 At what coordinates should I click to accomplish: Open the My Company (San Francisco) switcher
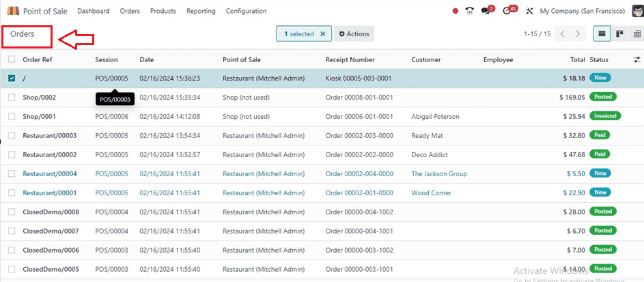(x=583, y=11)
